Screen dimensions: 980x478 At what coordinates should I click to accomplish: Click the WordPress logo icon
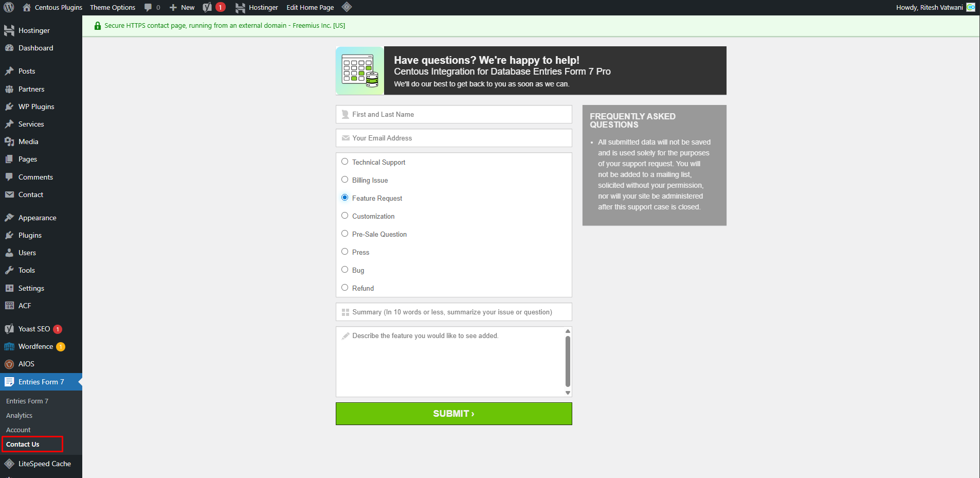point(9,7)
